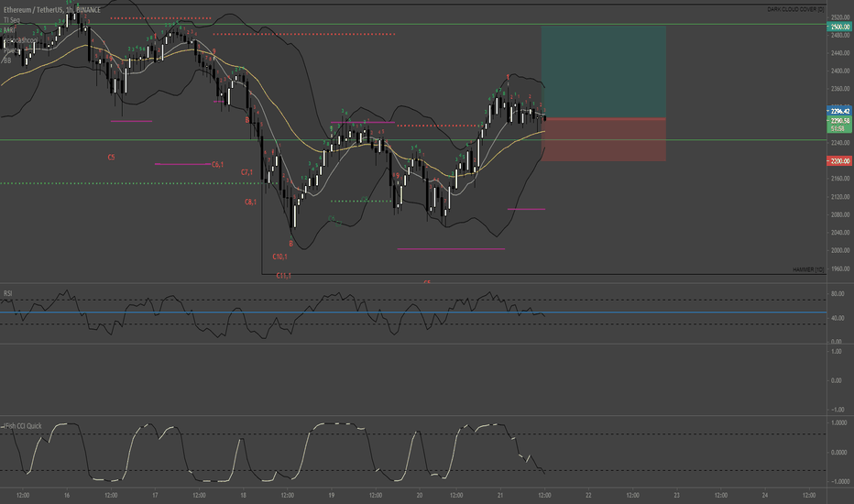Image resolution: width=854 pixels, height=504 pixels.
Task: Click the blue RSI midline
Action: 413,312
